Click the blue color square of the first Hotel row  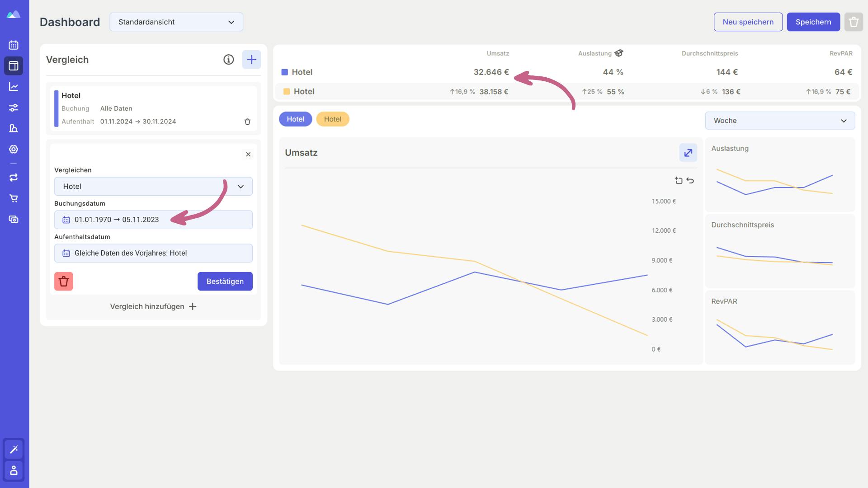[x=285, y=72]
